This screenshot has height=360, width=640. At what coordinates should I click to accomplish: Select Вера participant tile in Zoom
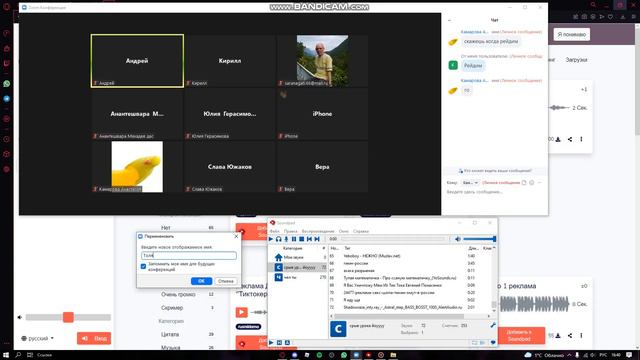(322, 167)
